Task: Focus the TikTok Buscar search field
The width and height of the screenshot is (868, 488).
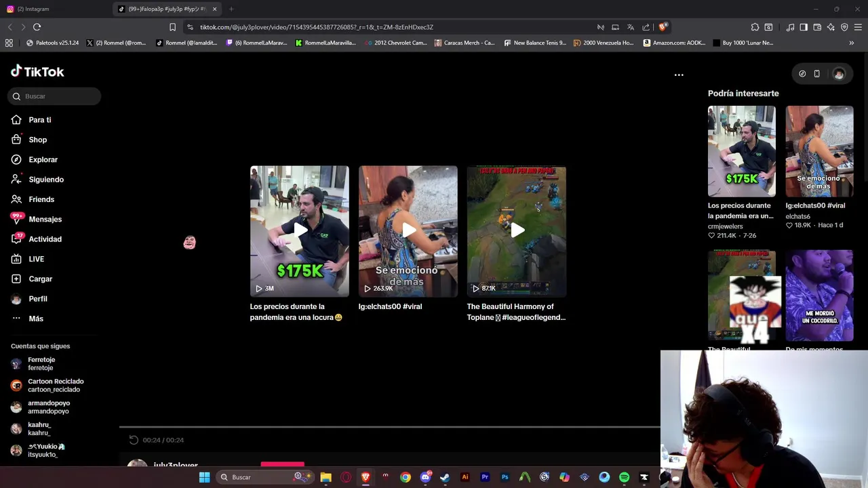Action: pyautogui.click(x=55, y=96)
